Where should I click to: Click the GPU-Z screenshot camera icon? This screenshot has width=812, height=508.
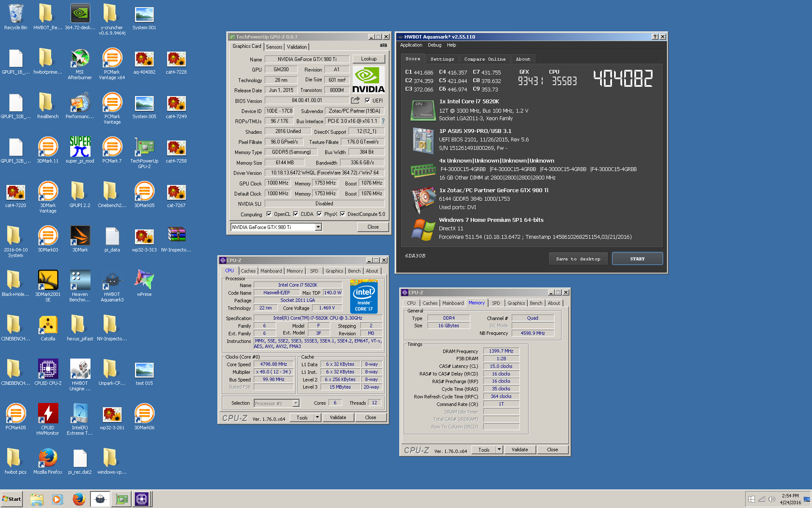383,45
